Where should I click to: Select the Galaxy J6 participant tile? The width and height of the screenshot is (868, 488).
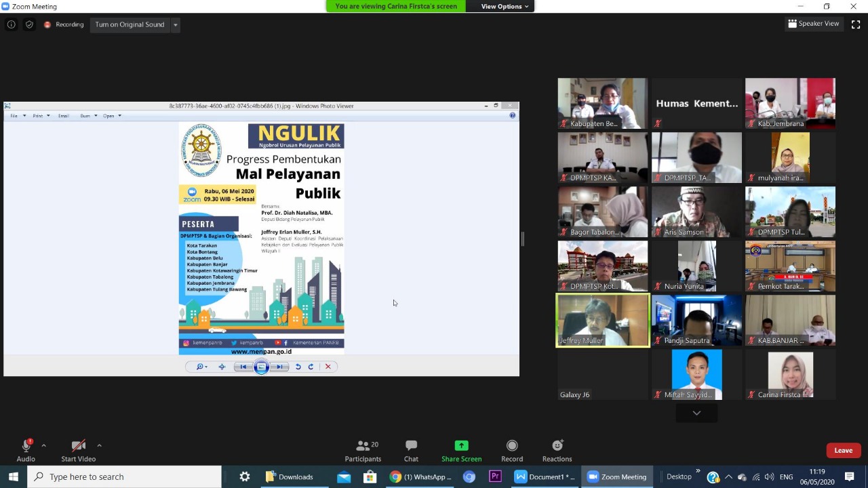603,374
